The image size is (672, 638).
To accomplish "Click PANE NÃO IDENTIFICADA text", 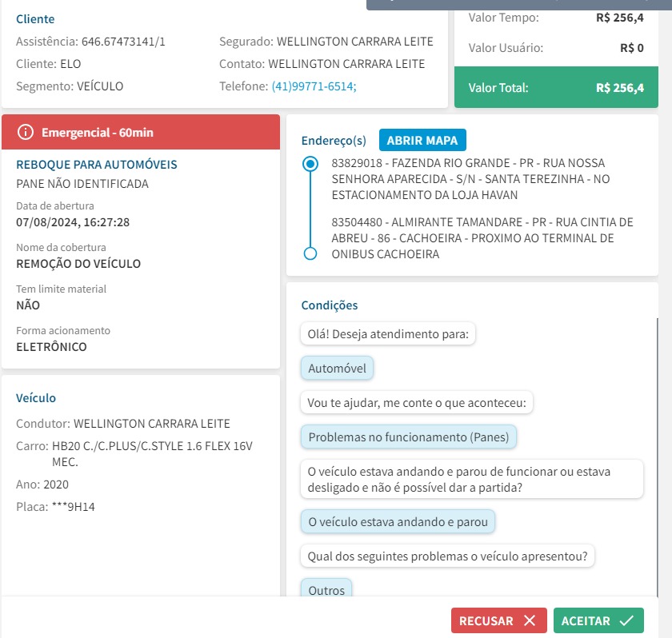I will pyautogui.click(x=82, y=184).
